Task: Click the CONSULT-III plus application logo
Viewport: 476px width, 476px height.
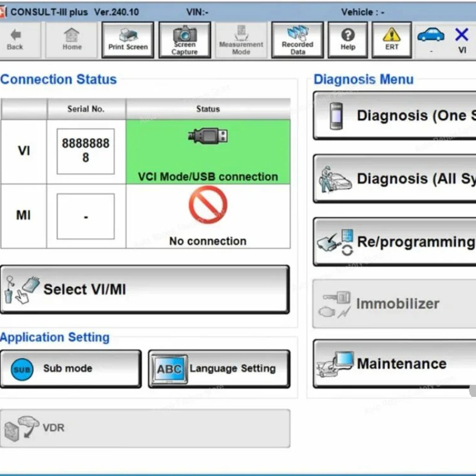Action: [x=3, y=12]
